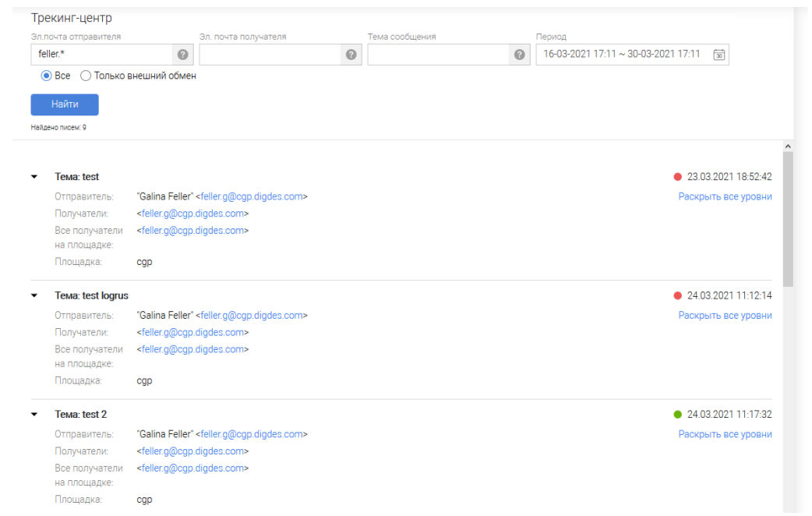Screen dimensions: 812x516
Task: Open recipient email link in "test logrus"
Action: tap(192, 332)
